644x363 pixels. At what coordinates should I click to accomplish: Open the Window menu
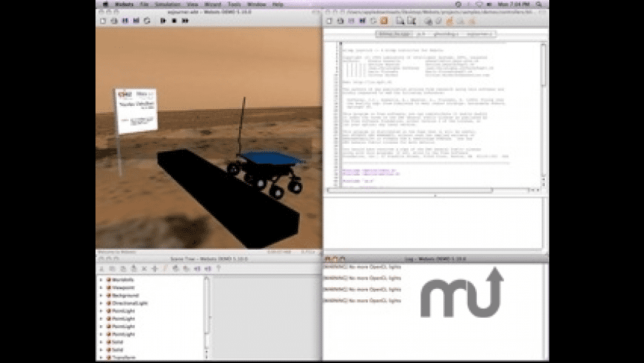[x=257, y=4]
